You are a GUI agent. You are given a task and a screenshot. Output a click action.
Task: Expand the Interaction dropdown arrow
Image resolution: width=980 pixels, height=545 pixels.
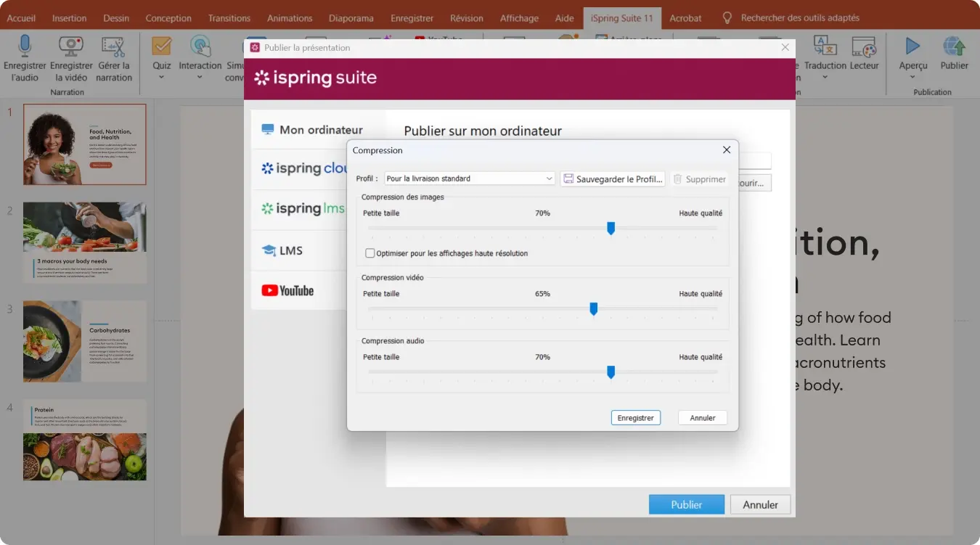click(x=200, y=77)
